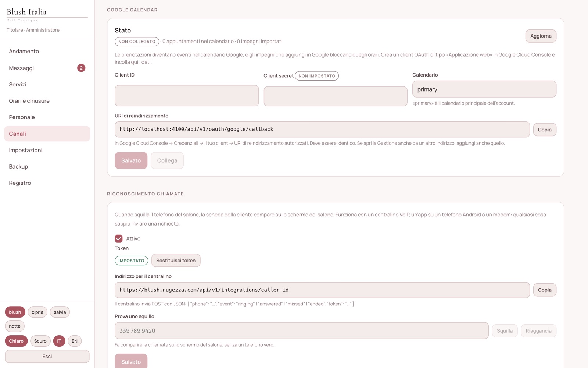The image size is (588, 368).
Task: Go to Backup section
Action: point(47,166)
